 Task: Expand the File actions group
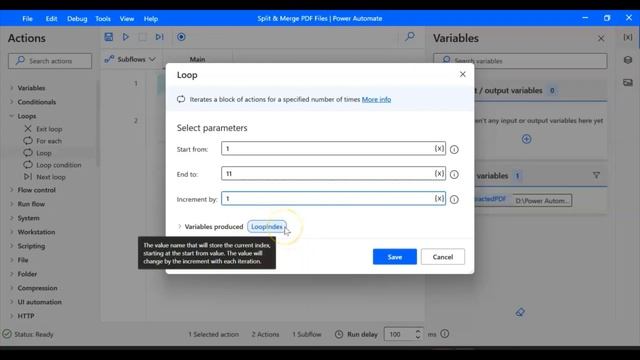[x=11, y=260]
